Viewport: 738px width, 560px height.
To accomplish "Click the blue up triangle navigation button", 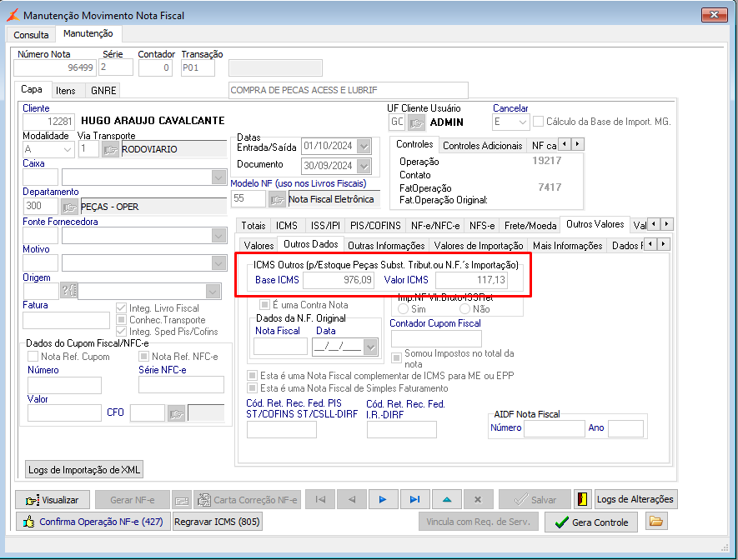I will [x=446, y=500].
